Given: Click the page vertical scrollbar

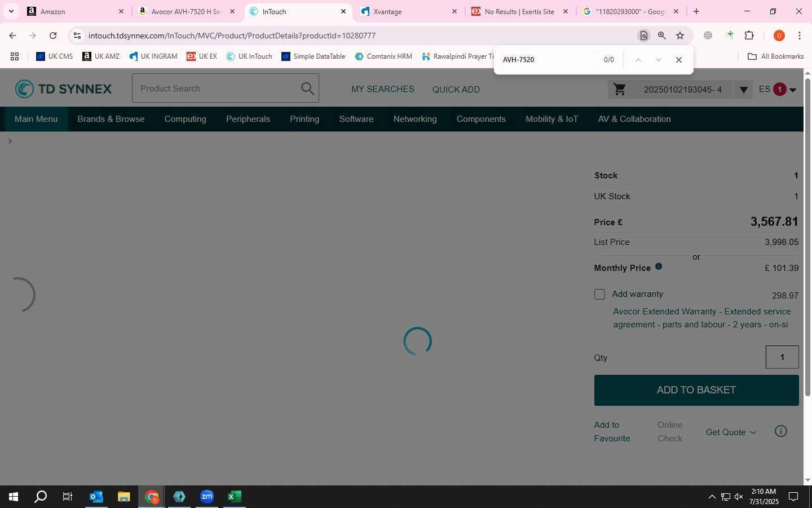Looking at the screenshot, I should click(807, 237).
